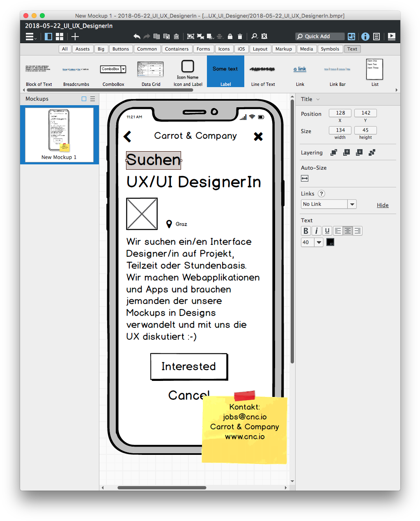Click the Redo arrow
The width and height of the screenshot is (420, 521).
point(147,37)
